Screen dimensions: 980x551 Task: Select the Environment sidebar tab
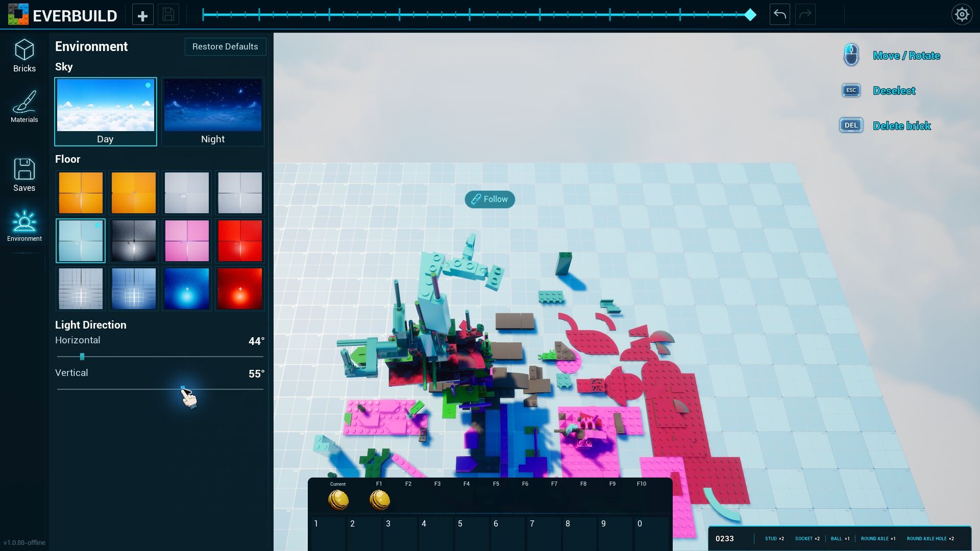point(24,226)
